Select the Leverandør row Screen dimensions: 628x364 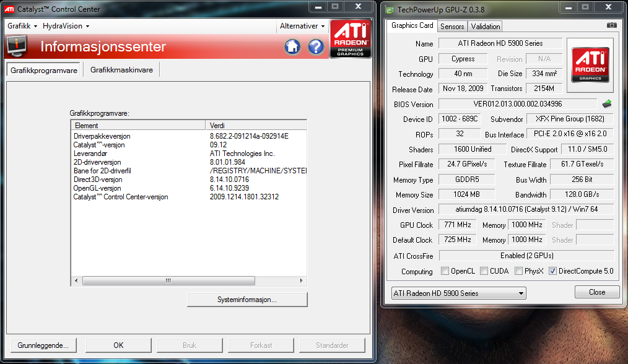[189, 154]
